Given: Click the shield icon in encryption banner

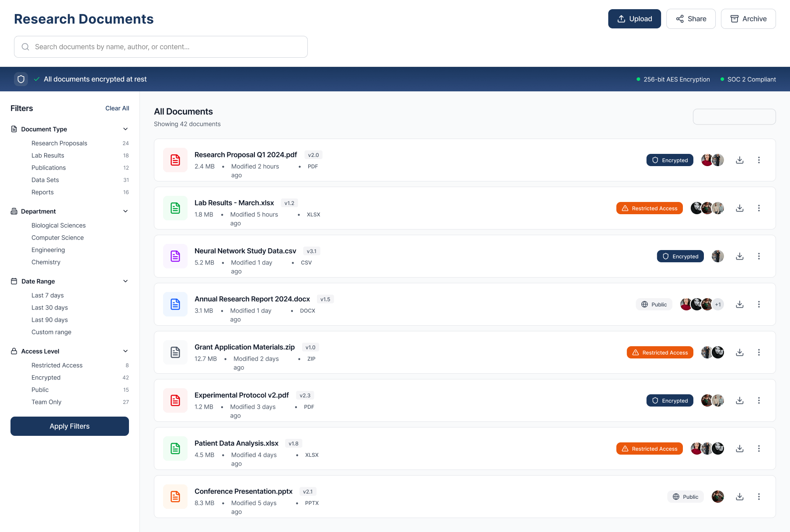Looking at the screenshot, I should (21, 79).
